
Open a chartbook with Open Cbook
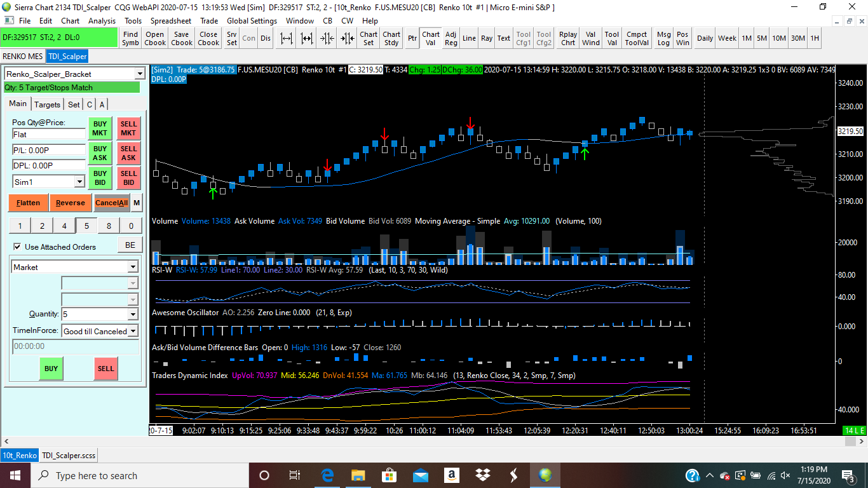pos(155,38)
